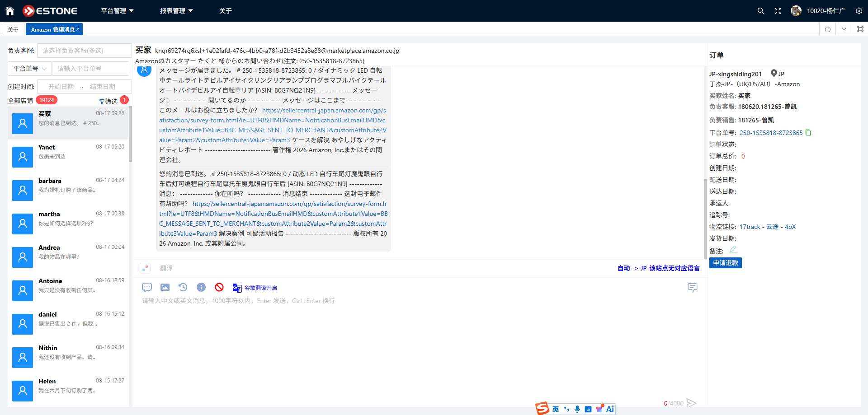Click the message thread scrollbar
Viewport: 868px width, 415px height.
705,219
